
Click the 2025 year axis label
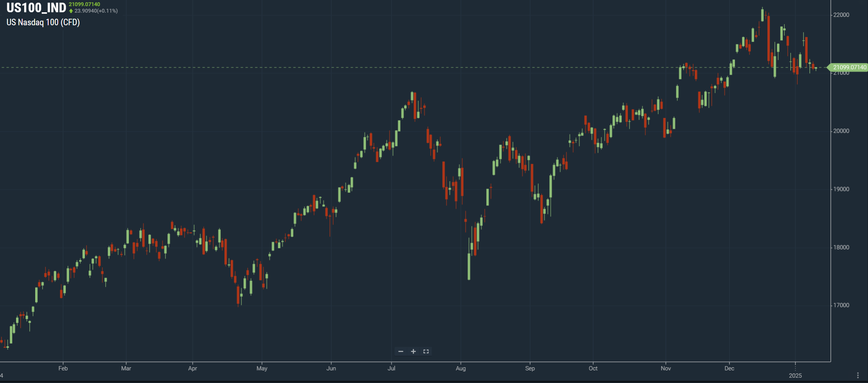795,376
